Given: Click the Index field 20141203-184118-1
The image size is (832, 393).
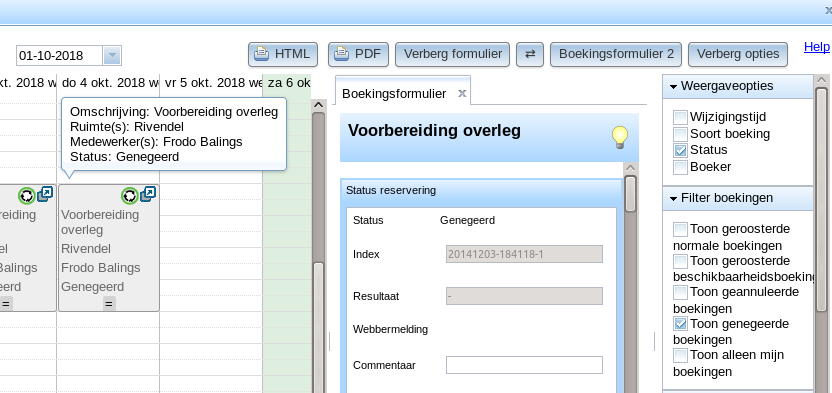Looking at the screenshot, I should (524, 254).
